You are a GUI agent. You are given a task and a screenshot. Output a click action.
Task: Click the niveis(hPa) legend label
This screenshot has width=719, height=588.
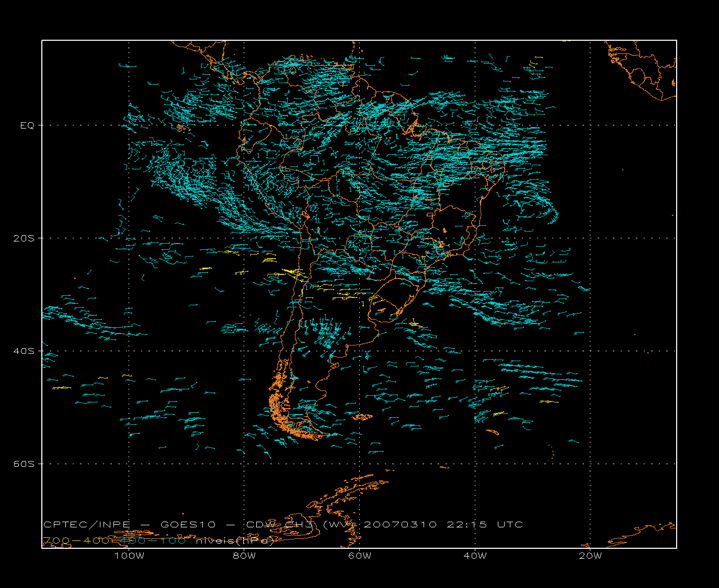click(x=234, y=541)
